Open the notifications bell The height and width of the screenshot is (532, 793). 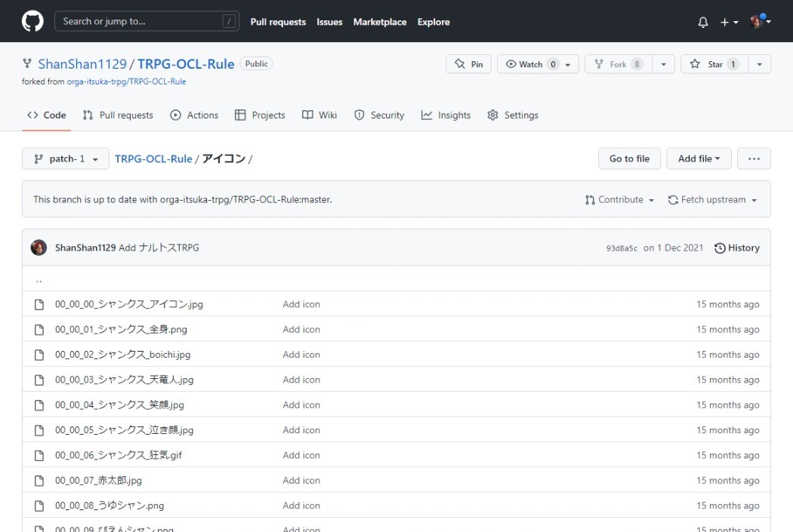(x=703, y=23)
